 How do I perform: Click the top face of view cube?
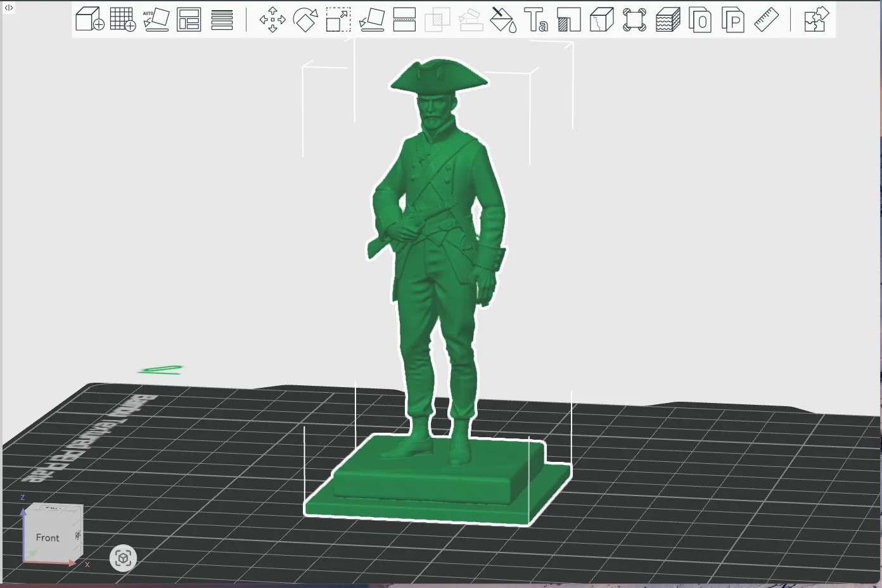tap(54, 509)
